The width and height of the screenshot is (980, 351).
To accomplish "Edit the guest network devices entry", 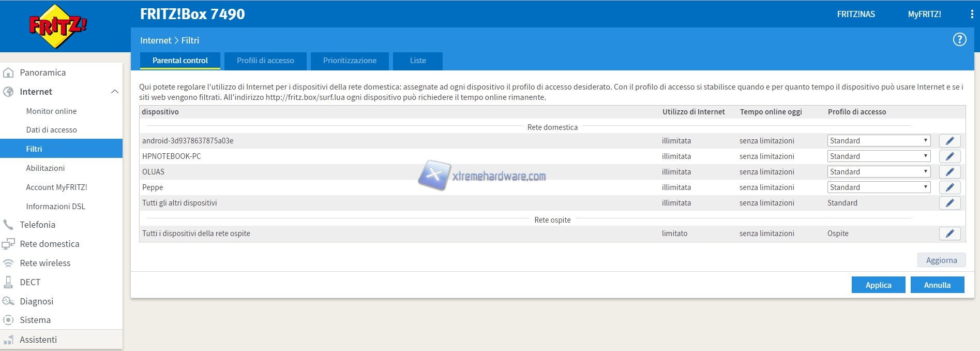I will (949, 233).
